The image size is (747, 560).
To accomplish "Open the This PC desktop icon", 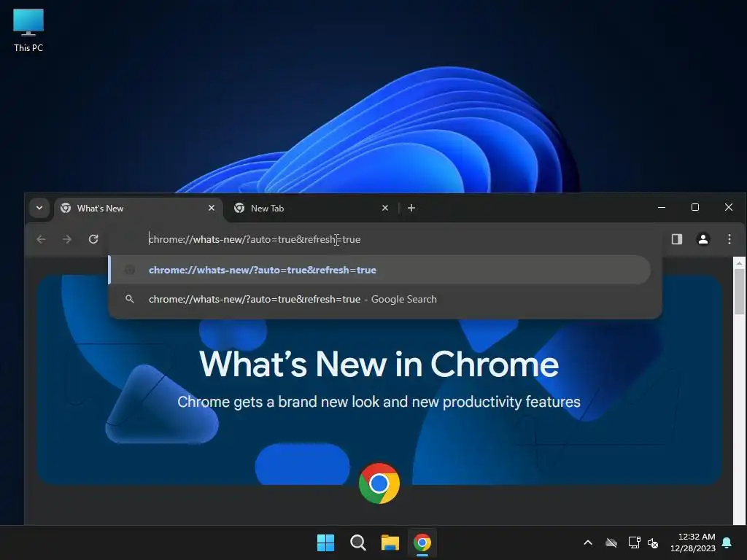I will pos(28,31).
